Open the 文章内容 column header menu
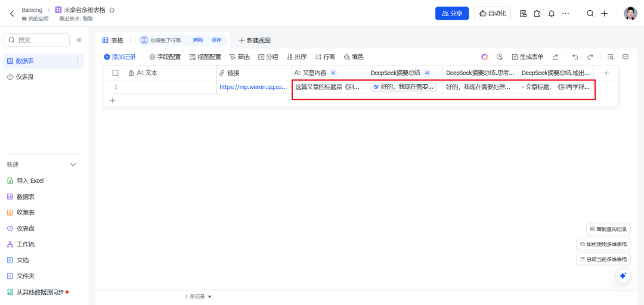Screen dimensions: 644x305 tap(329, 73)
